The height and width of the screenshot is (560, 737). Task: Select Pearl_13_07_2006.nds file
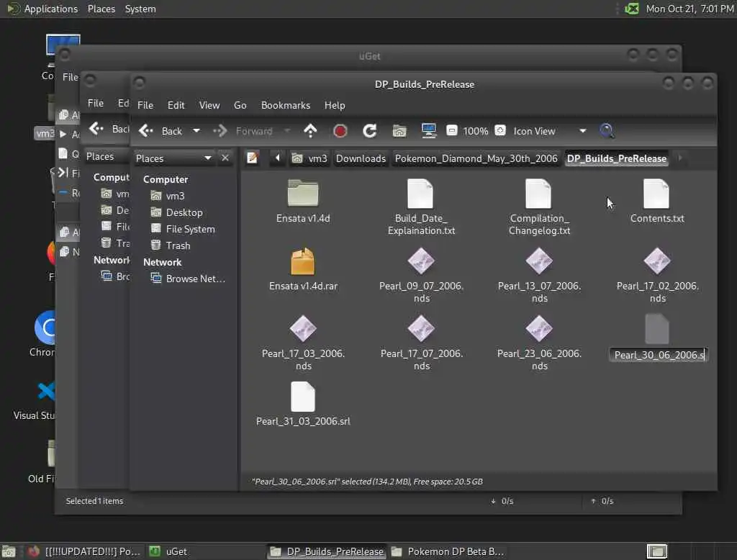[539, 275]
